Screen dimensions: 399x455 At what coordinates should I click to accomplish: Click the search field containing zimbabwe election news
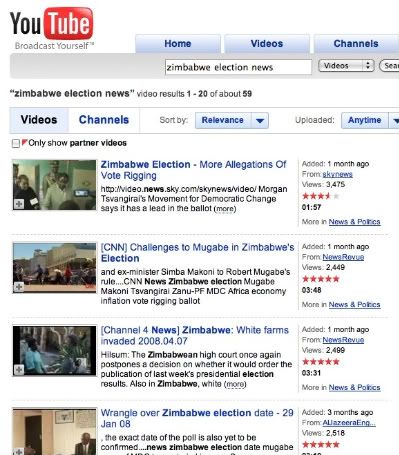point(238,67)
